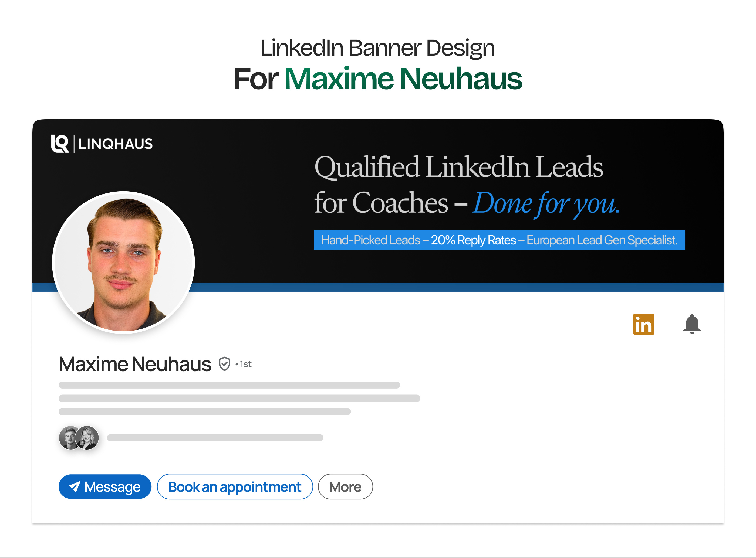The width and height of the screenshot is (756, 558).
Task: Click the verification shield badge
Action: click(x=224, y=364)
